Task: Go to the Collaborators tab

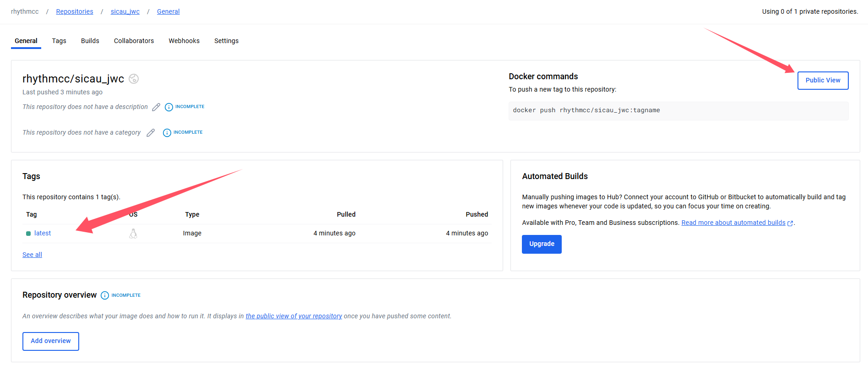Action: (134, 41)
